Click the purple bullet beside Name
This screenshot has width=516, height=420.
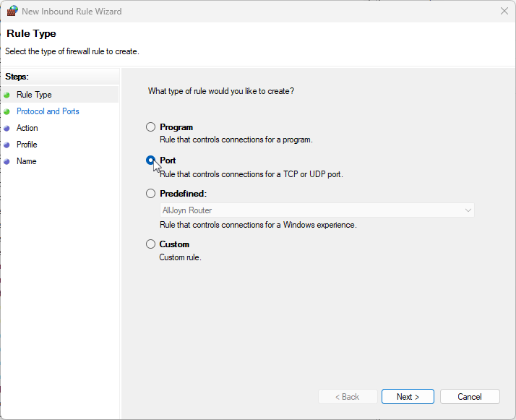click(x=7, y=162)
